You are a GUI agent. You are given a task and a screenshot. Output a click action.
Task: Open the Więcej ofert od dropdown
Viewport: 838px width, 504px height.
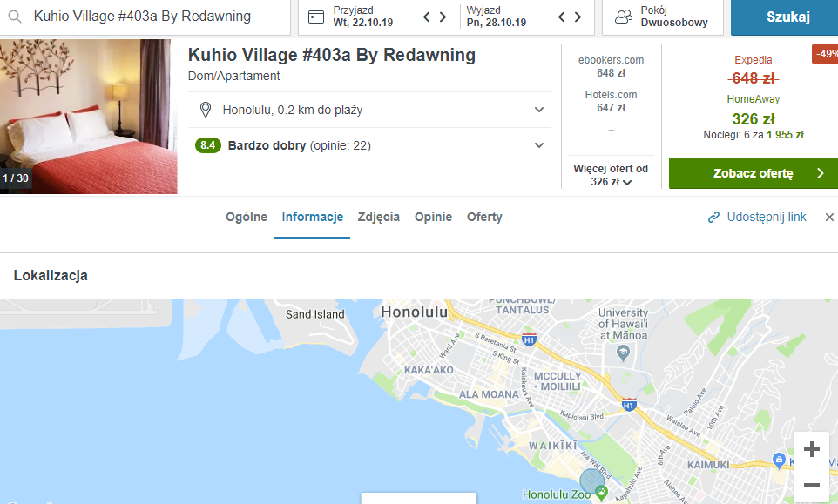pyautogui.click(x=611, y=175)
